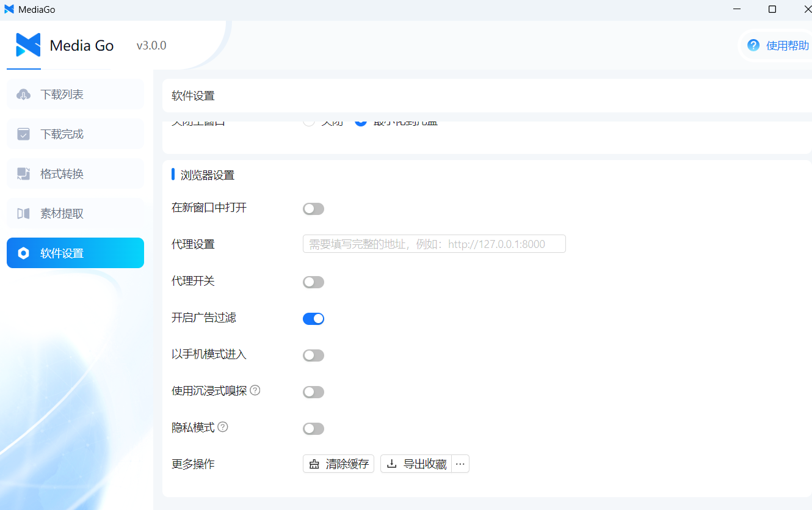Click the download complete checkmark icon
Viewport: 812px width, 510px height.
[x=23, y=134]
